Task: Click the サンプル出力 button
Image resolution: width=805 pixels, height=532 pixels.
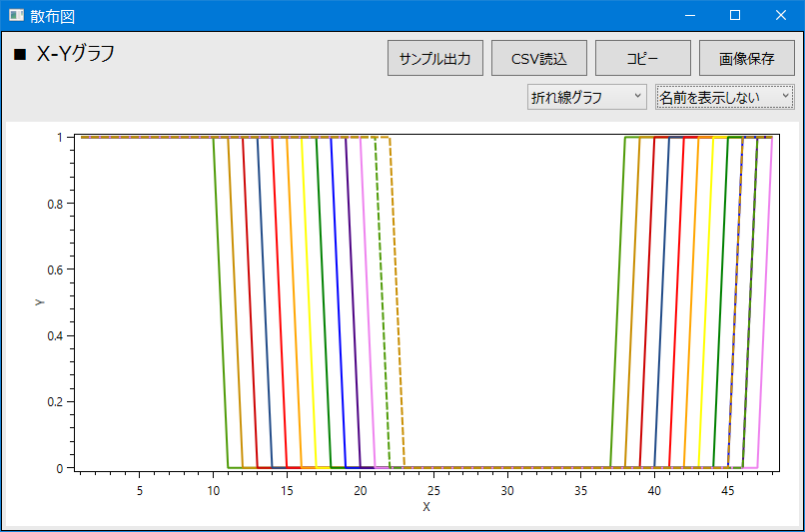Action: [x=434, y=58]
